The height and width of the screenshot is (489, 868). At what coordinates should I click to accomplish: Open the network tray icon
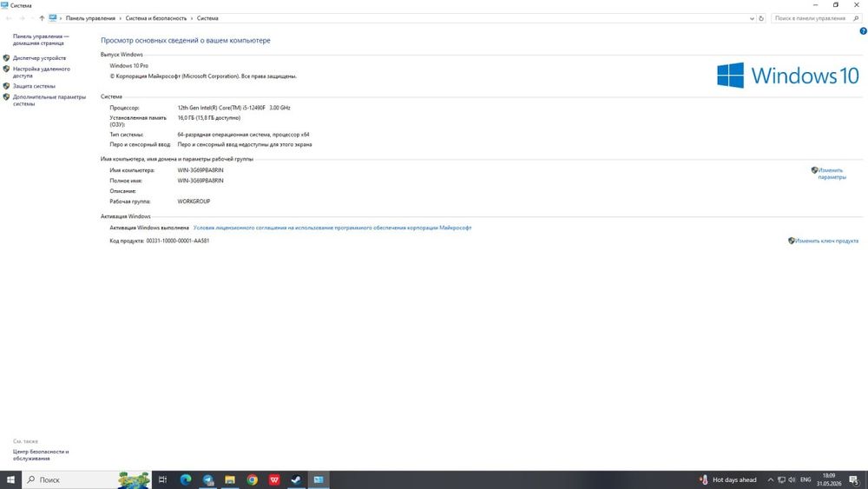[x=781, y=479]
